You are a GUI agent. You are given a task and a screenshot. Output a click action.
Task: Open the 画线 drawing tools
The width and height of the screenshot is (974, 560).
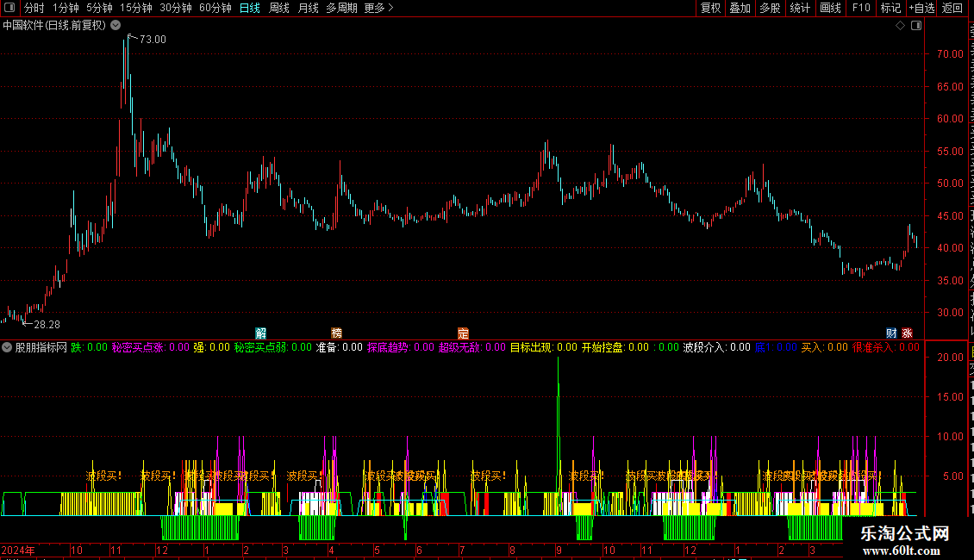(831, 8)
